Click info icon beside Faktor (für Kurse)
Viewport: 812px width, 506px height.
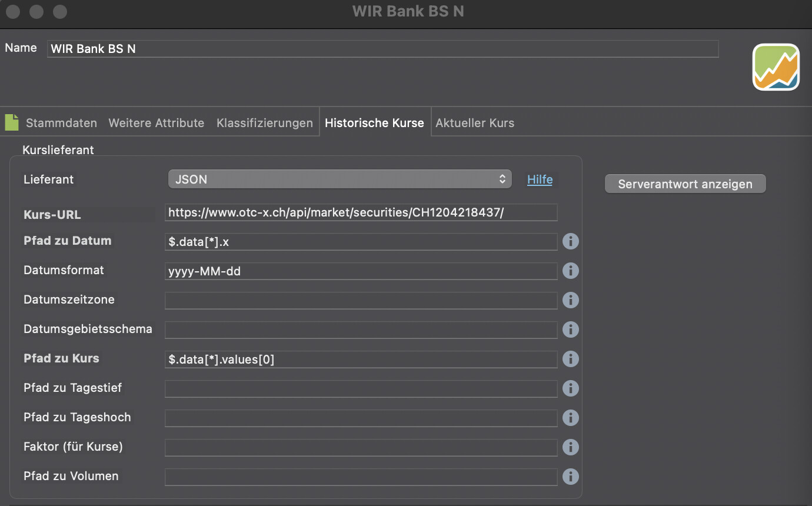click(x=570, y=447)
